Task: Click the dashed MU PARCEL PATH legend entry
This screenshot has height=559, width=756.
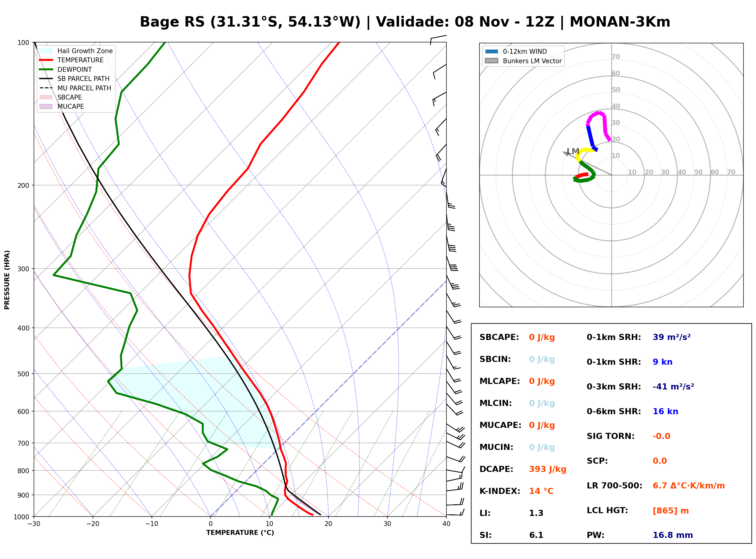Action: click(75, 88)
